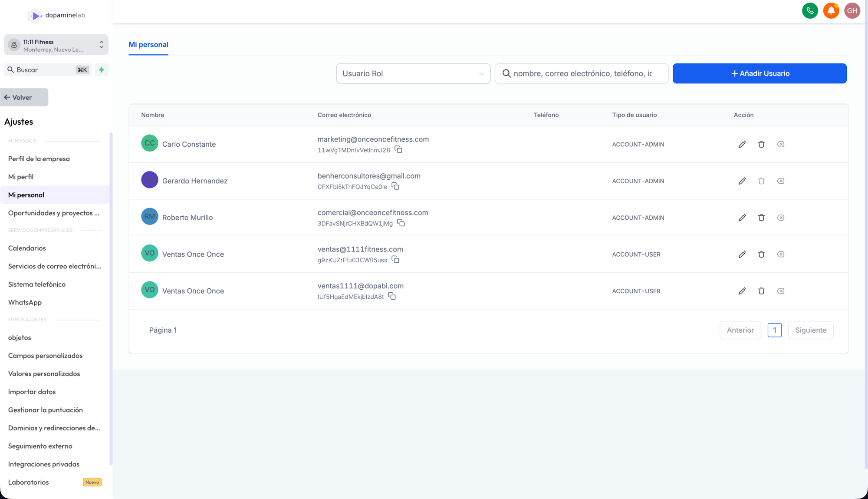Click Roberto Murillo's RM avatar
868x499 pixels.
[x=149, y=217]
